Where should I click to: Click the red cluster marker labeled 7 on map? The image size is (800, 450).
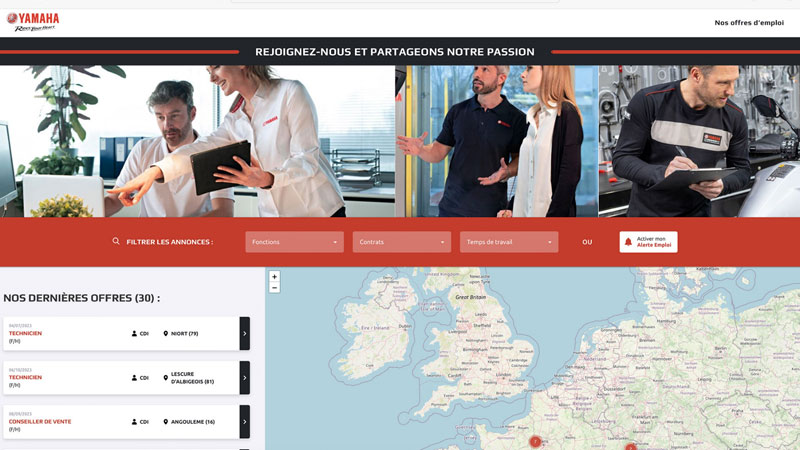(x=535, y=441)
